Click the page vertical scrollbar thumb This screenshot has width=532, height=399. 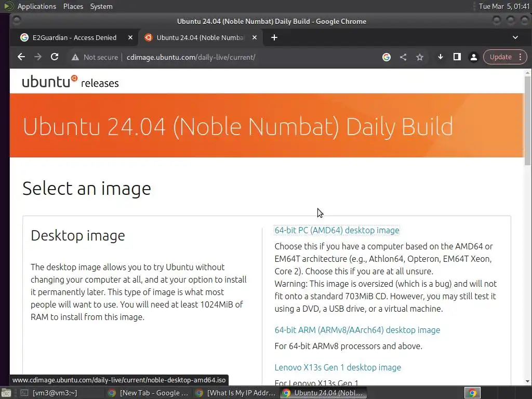point(527,121)
